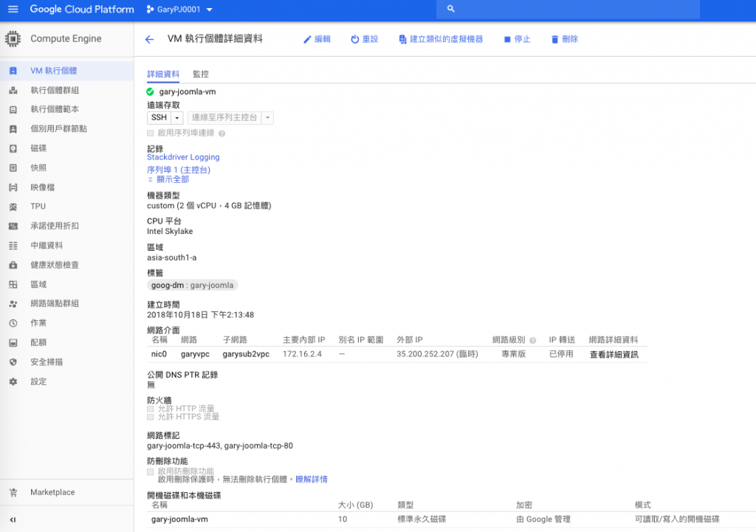Click the garysub2vpc subnet cell
Screen dimensions: 756x532
point(246,354)
